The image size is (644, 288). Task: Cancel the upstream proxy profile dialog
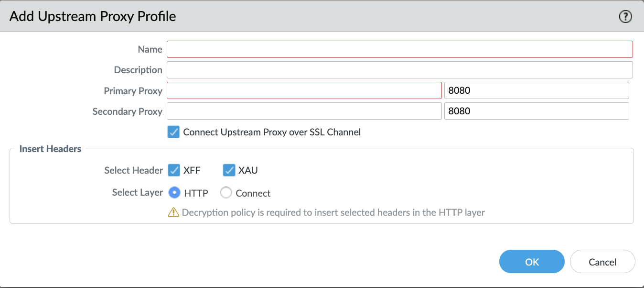602,262
